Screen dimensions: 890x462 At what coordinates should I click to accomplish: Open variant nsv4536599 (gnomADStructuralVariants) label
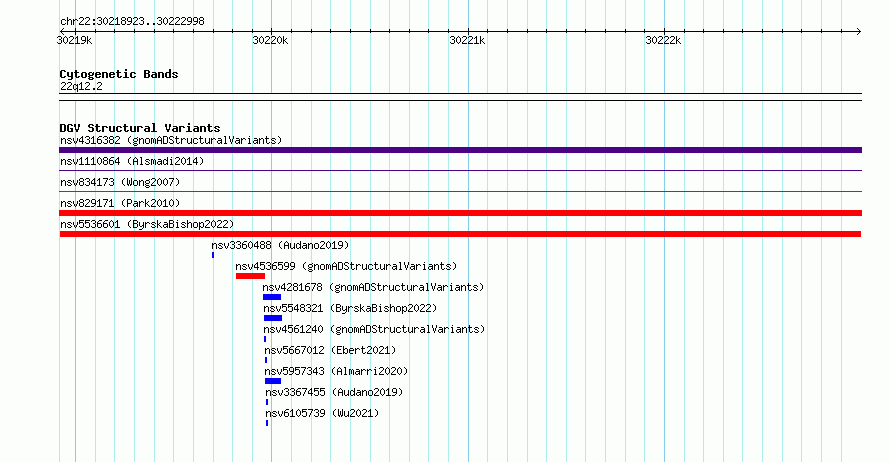coord(346,266)
